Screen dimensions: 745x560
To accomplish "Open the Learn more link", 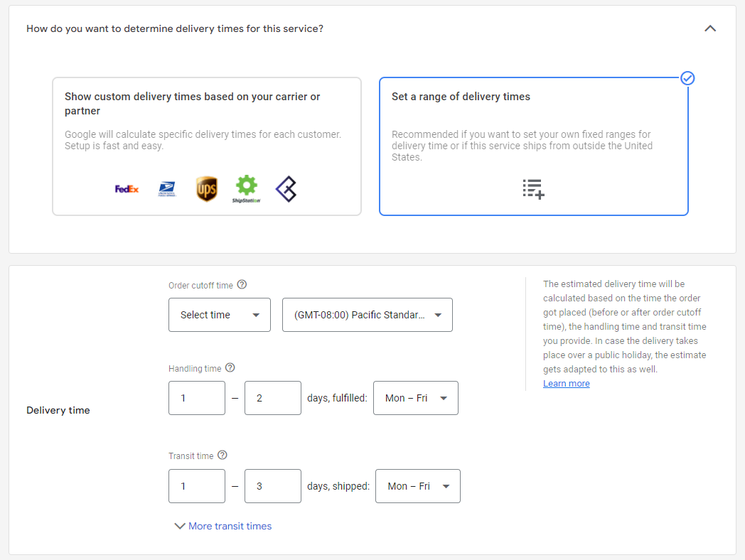I will coord(566,383).
